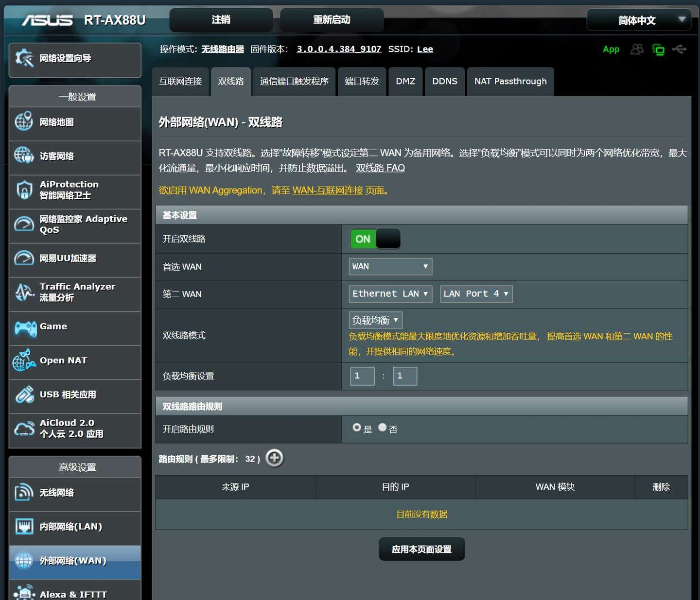This screenshot has width=700, height=600.
Task: Click firmware version 3.0.0.4.384_9107 link
Action: (x=339, y=49)
